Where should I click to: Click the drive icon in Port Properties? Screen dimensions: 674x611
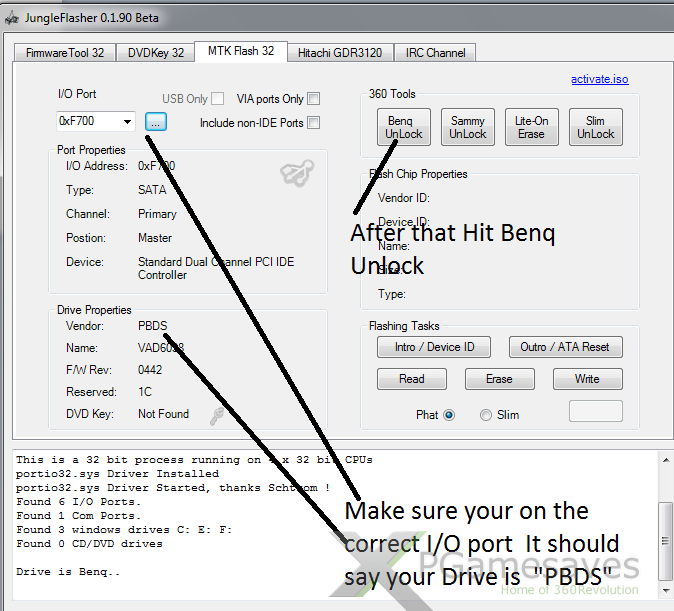[x=297, y=173]
